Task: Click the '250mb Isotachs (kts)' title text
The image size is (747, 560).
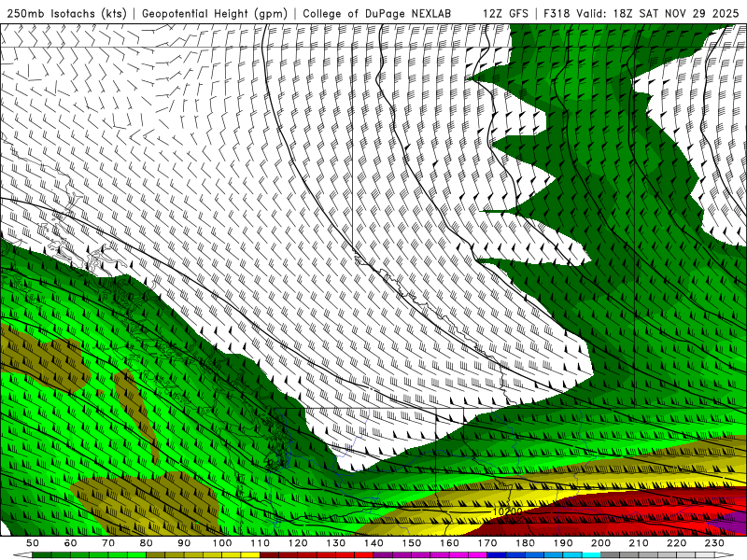Action: (66, 13)
